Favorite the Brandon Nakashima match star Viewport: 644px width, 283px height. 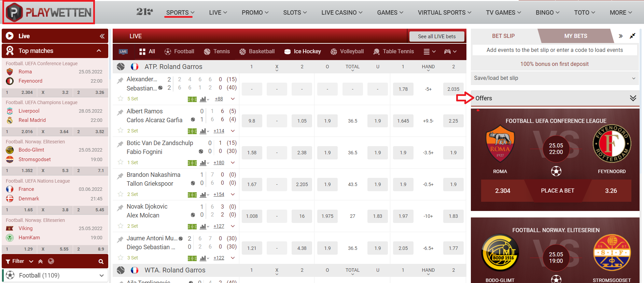(120, 194)
